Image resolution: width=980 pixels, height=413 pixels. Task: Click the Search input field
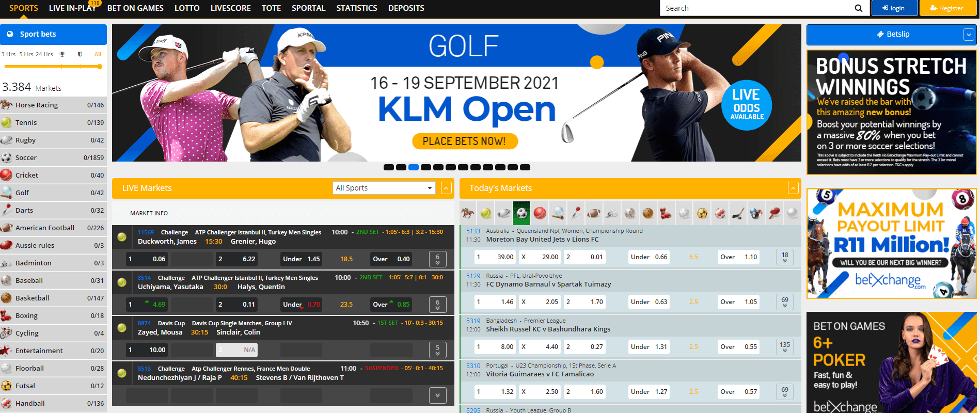[757, 8]
